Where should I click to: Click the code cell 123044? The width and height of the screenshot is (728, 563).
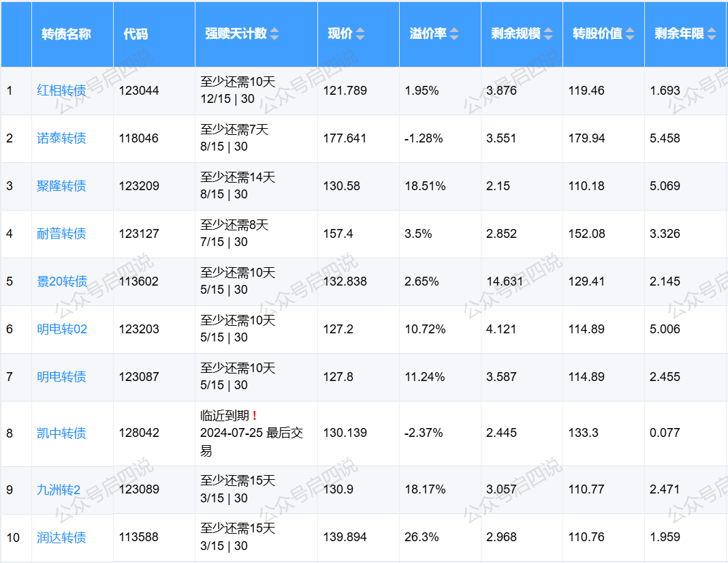click(x=139, y=91)
